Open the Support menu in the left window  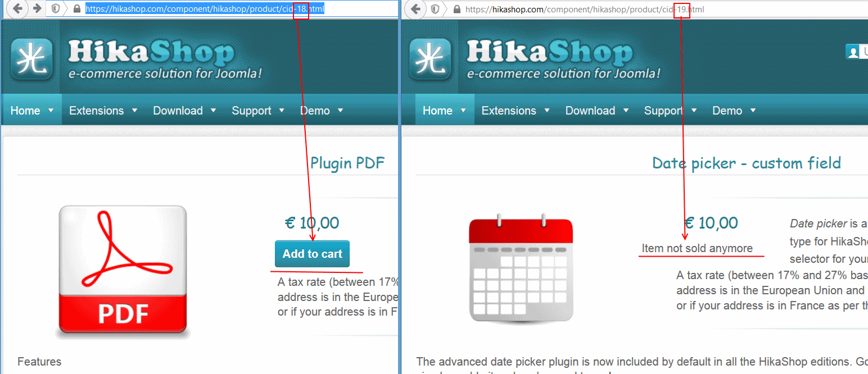258,111
